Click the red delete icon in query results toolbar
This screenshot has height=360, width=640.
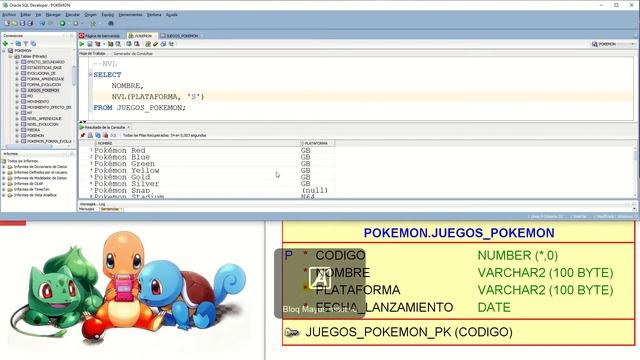[x=105, y=135]
